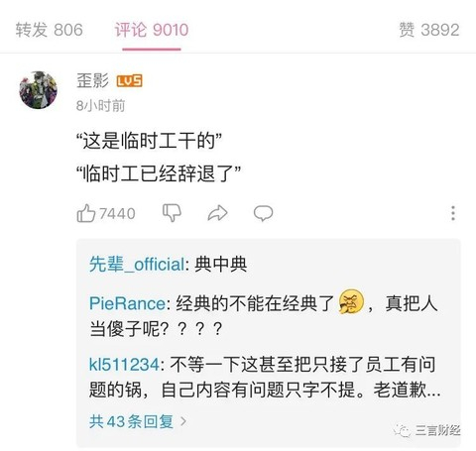Image resolution: width=476 pixels, height=451 pixels.
Task: Reply using the speech bubble icon
Action: click(x=263, y=213)
